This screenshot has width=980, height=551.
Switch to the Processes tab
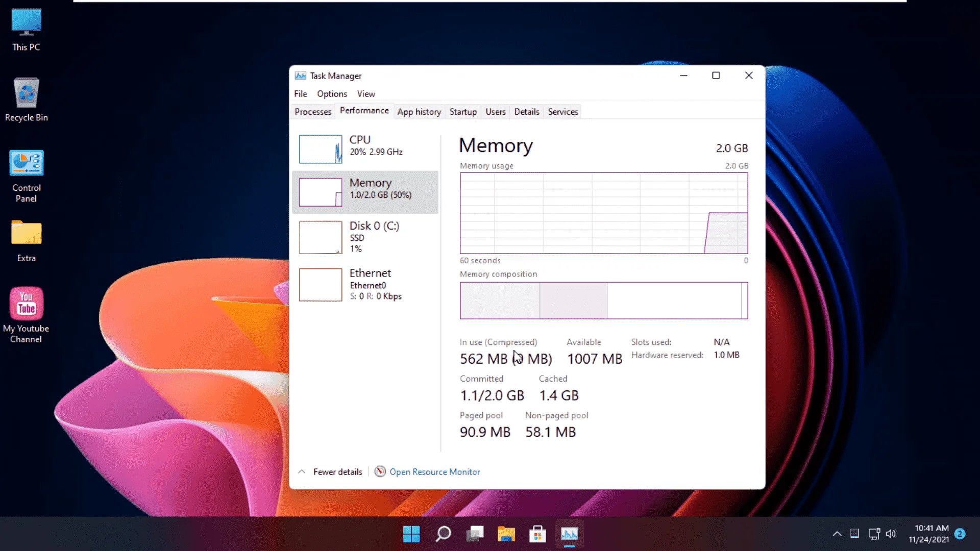coord(313,112)
